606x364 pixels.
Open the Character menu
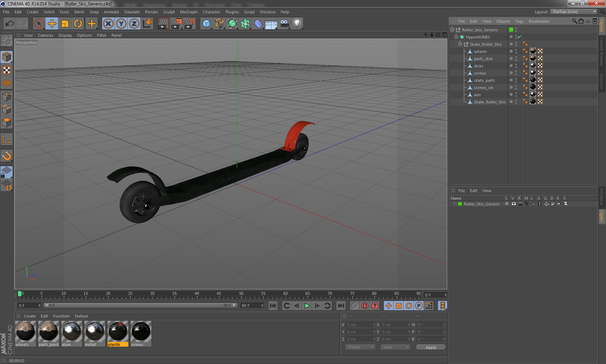[x=211, y=12]
